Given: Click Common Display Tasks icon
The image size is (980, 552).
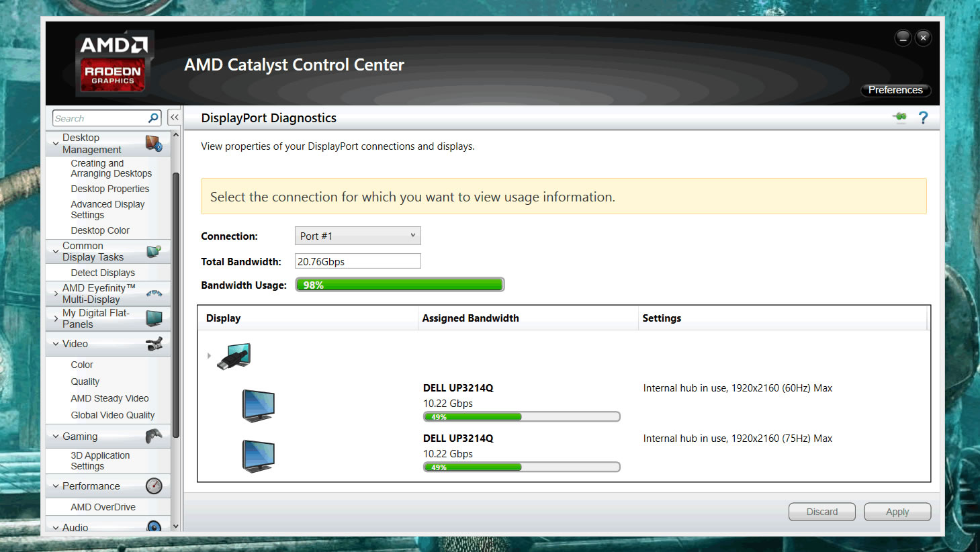Looking at the screenshot, I should 154,252.
